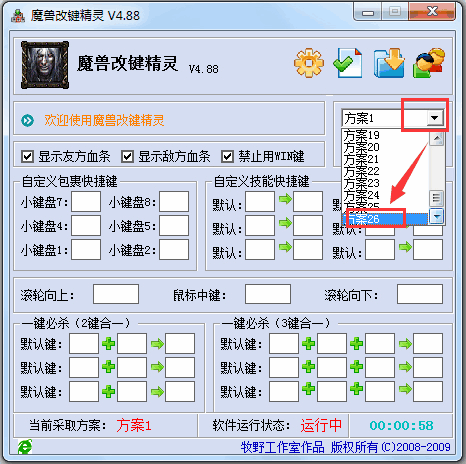This screenshot has width=466, height=464.
Task: Click the green checkmark document icon
Action: tap(348, 63)
